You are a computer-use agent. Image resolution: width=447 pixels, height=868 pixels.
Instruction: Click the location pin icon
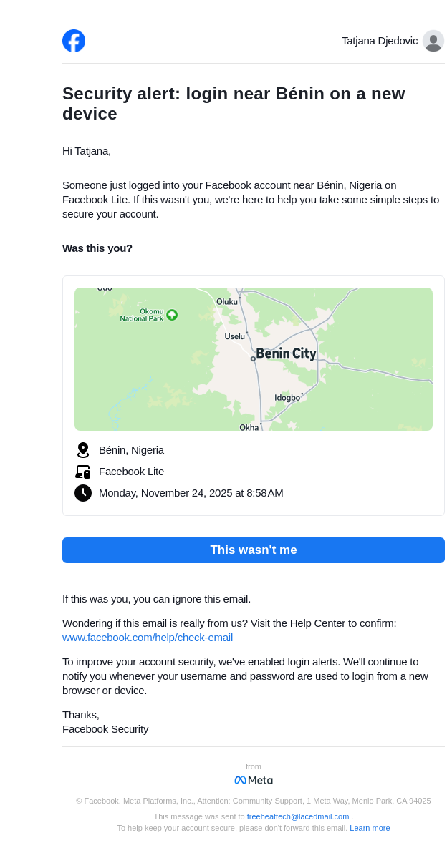[x=83, y=450]
